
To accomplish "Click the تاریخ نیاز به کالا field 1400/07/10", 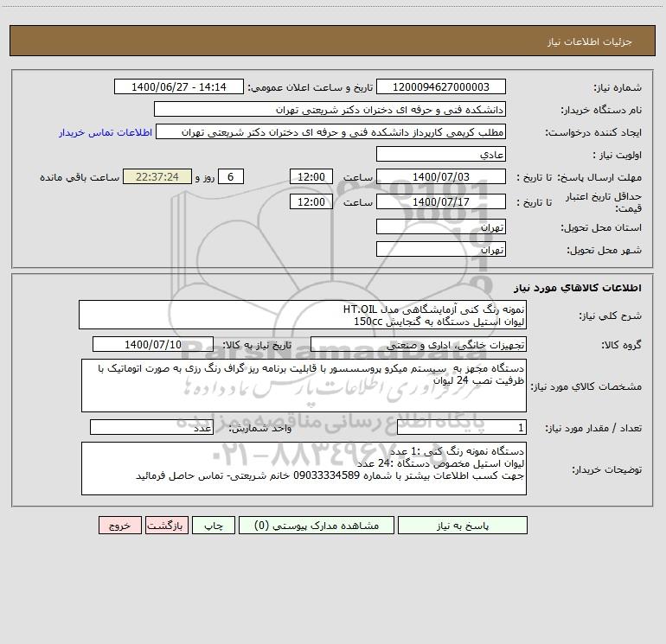I will (153, 344).
